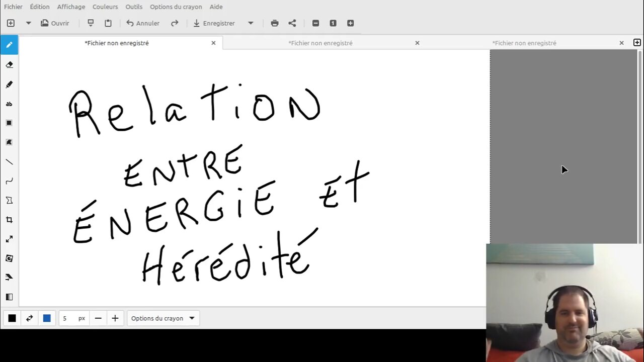Click the Enregistrer save button

[214, 23]
